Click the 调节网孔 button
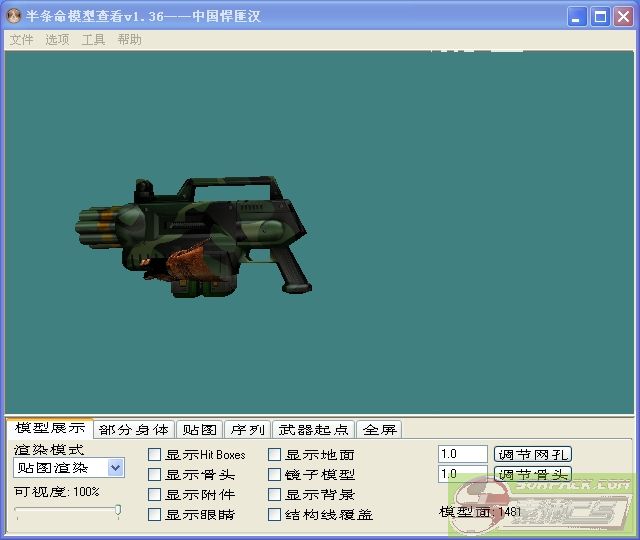640x540 pixels. (x=533, y=454)
